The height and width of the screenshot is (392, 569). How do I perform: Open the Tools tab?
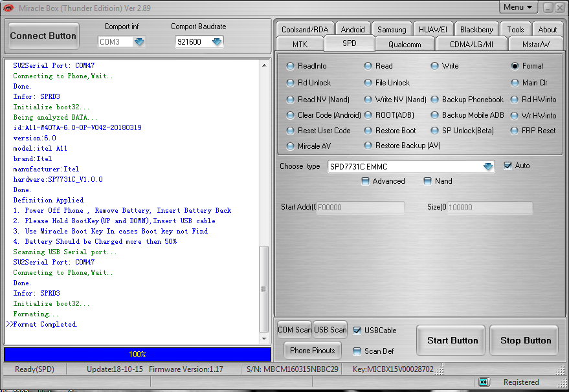515,29
